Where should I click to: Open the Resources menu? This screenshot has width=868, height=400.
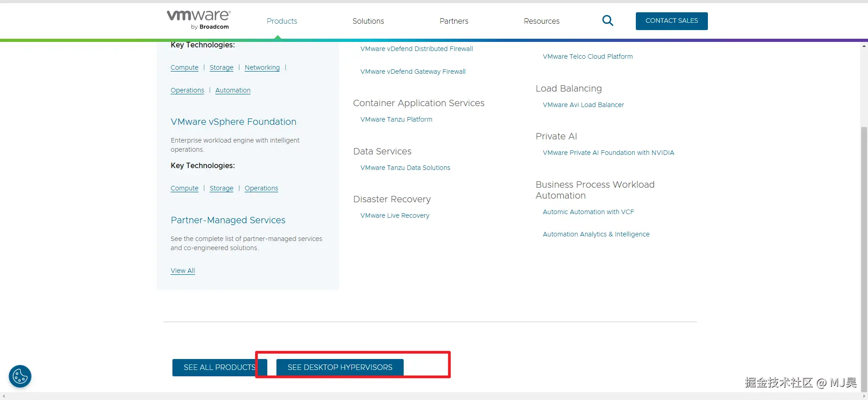coord(541,21)
